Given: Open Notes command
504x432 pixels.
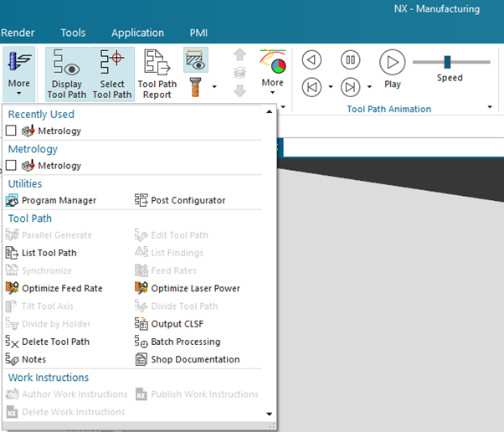Looking at the screenshot, I should pyautogui.click(x=26, y=359).
